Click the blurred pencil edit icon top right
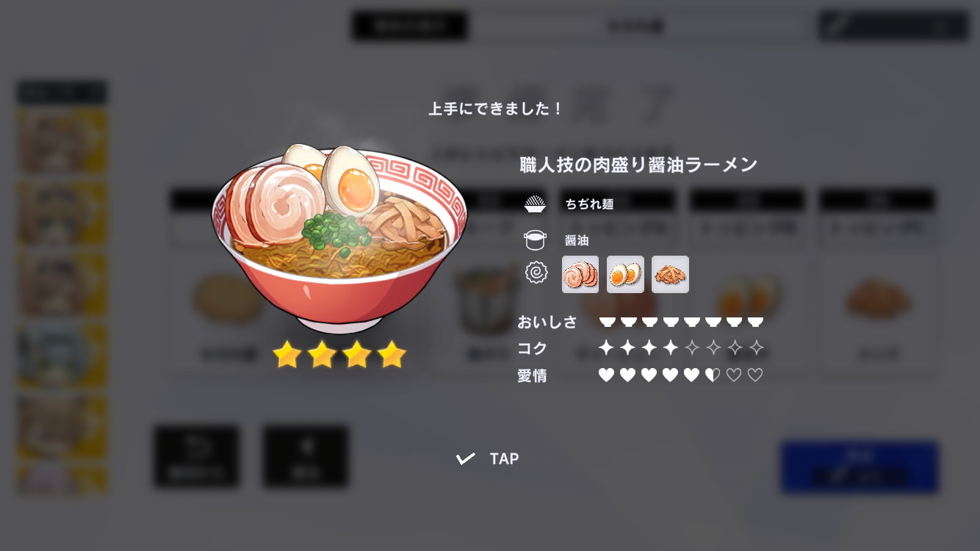Screen dimensions: 980x551 [x=835, y=26]
